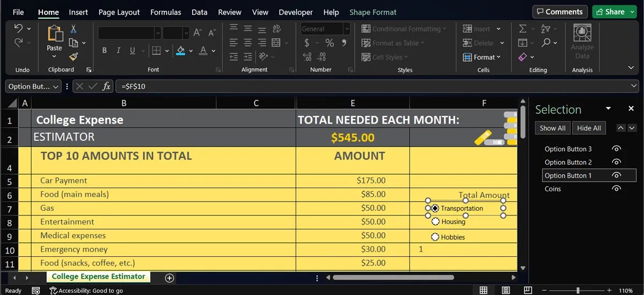644x295 pixels.
Task: Click the Clear eraser icon
Action: pos(523,56)
